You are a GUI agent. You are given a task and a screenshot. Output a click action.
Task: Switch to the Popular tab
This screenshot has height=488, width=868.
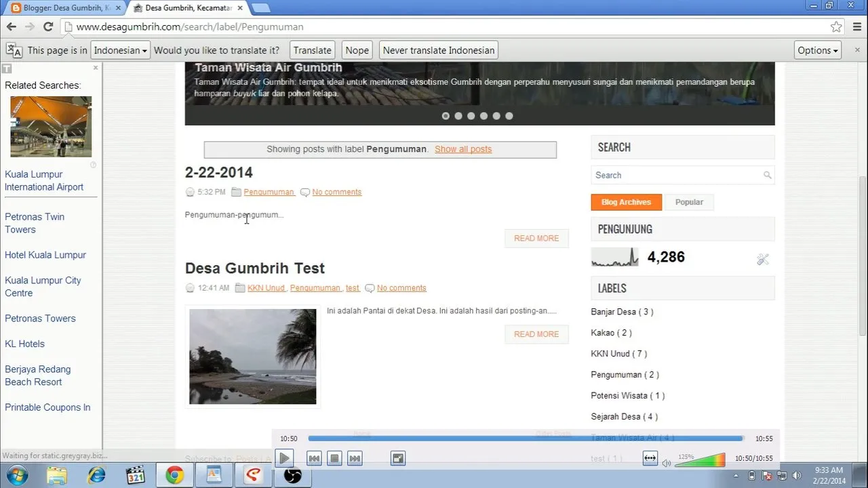[x=689, y=202]
